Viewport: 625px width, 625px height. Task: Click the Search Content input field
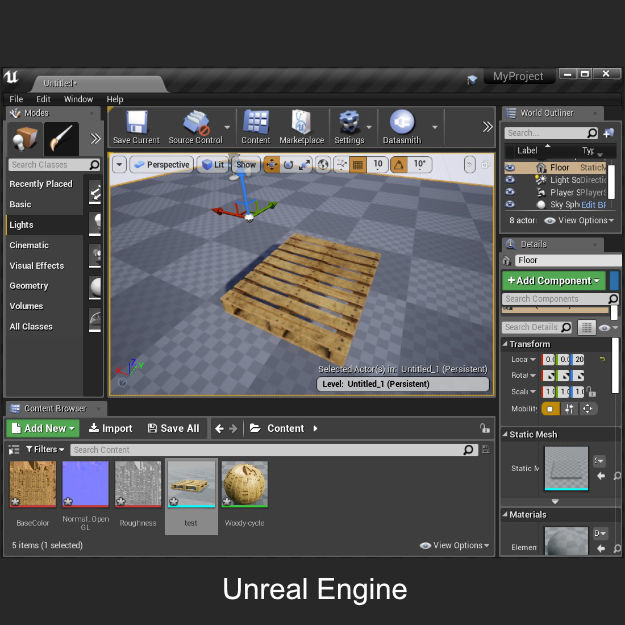[274, 450]
